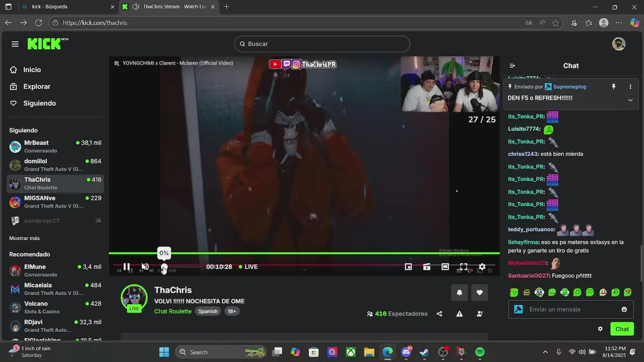Image resolution: width=644 pixels, height=362 pixels.
Task: Open MIGSANve channel in followed list
Action: tap(55, 202)
